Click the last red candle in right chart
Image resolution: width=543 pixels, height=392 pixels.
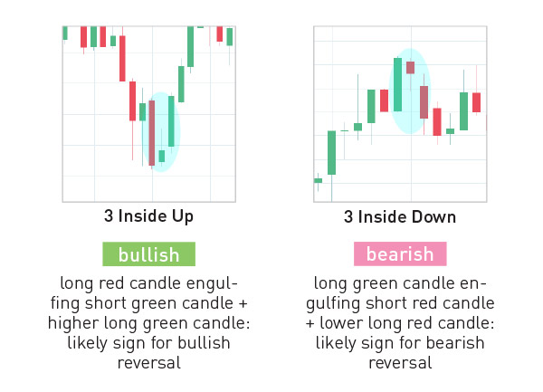point(477,102)
